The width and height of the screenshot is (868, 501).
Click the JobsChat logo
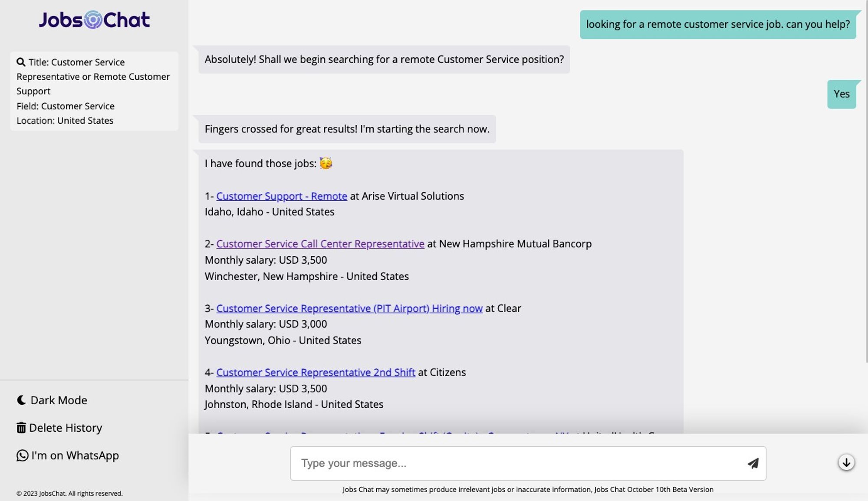click(94, 20)
